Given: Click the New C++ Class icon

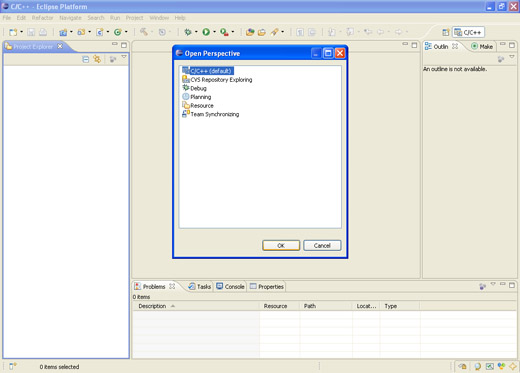Looking at the screenshot, I should (x=117, y=32).
